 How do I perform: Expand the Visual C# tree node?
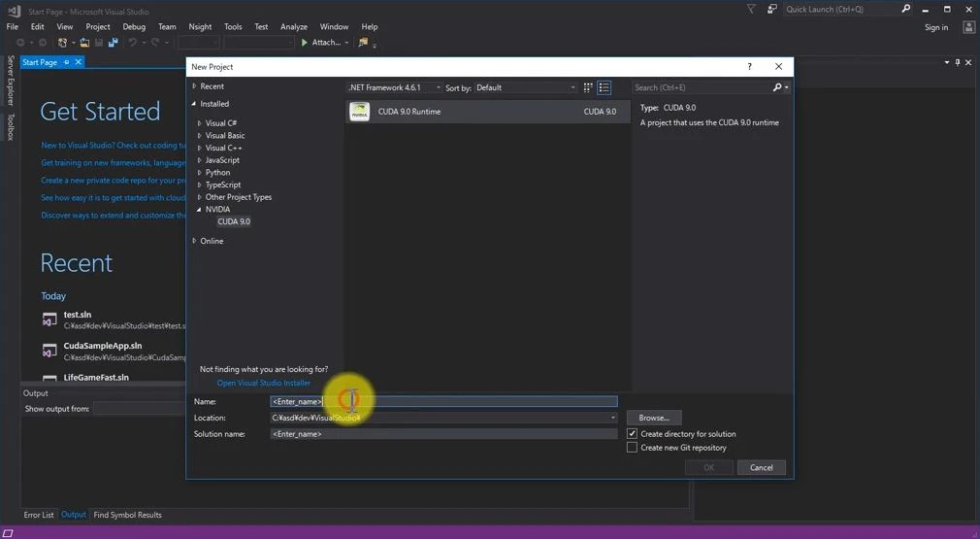click(199, 123)
